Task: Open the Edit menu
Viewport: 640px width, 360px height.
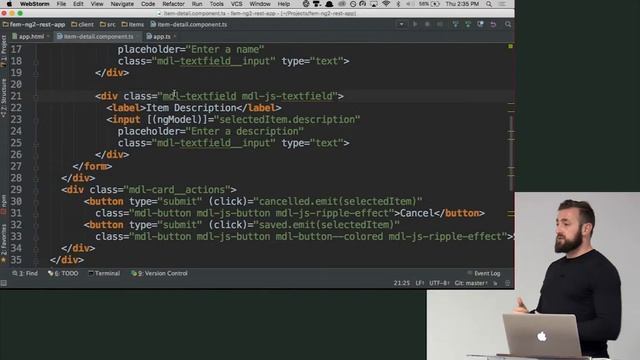Action: (78, 4)
